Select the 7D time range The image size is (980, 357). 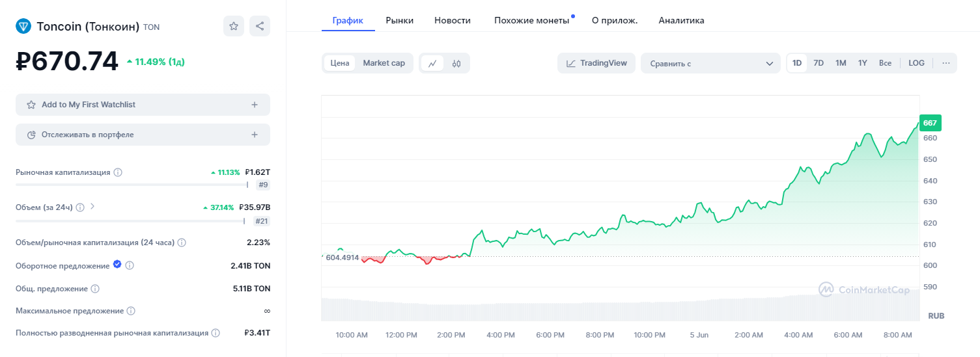819,63
